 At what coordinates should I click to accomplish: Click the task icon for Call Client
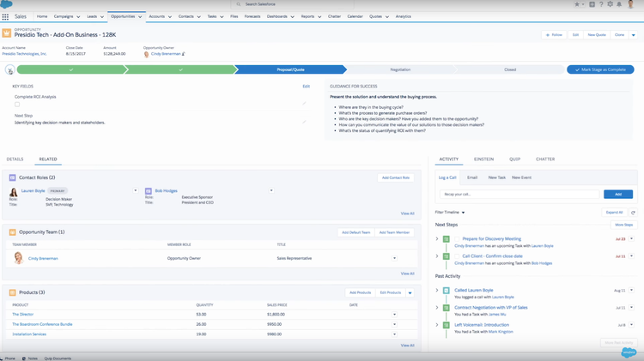pos(446,256)
